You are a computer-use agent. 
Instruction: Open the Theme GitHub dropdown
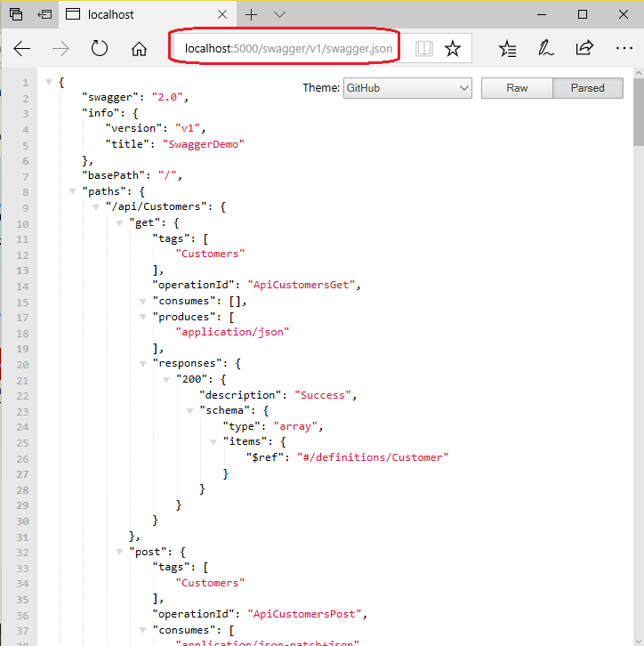point(407,88)
